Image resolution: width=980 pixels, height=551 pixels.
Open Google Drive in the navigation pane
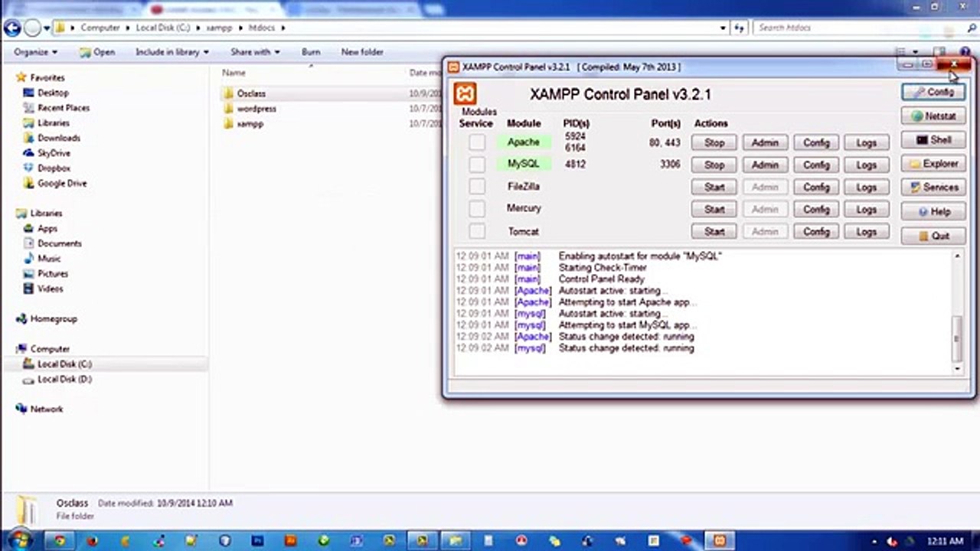pyautogui.click(x=62, y=184)
